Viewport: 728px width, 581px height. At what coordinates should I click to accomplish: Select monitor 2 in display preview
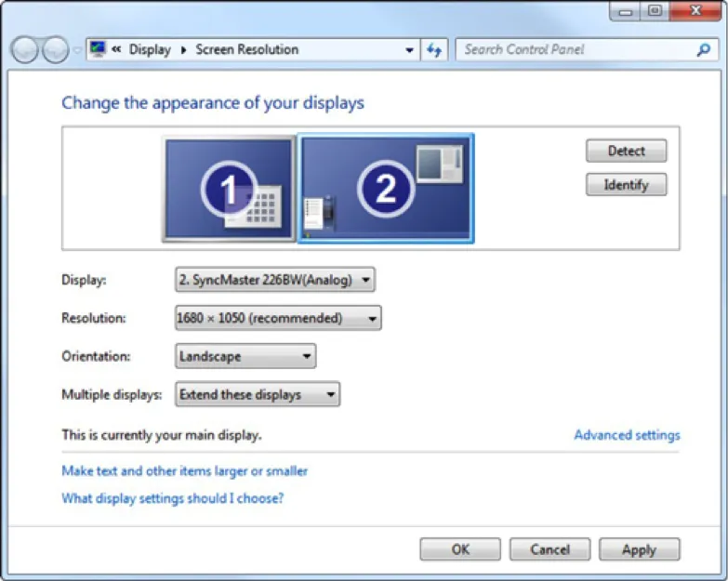[x=385, y=189]
